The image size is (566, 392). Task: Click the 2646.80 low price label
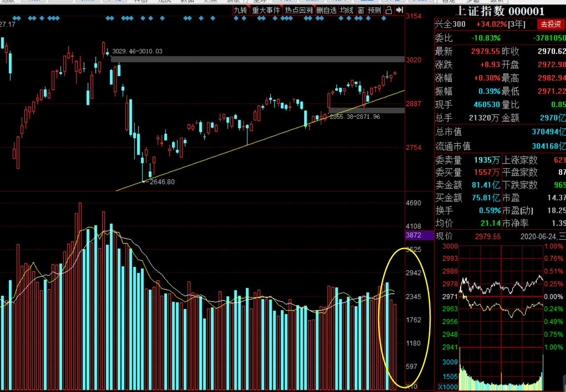pyautogui.click(x=162, y=182)
